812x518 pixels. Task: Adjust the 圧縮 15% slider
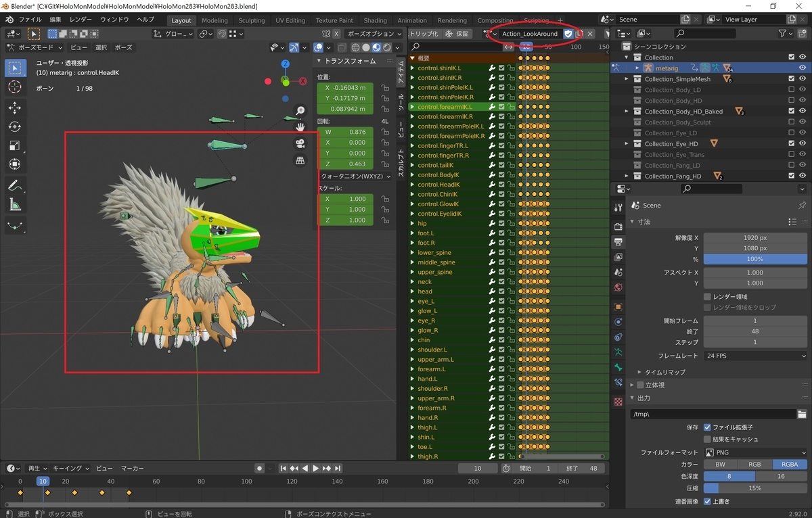point(755,488)
